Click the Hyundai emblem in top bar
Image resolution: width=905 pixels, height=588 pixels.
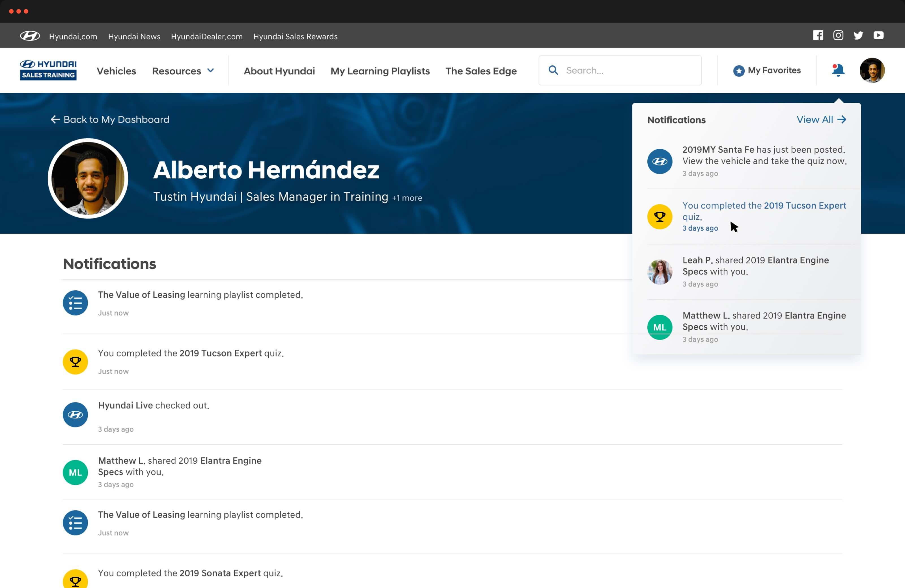pyautogui.click(x=30, y=36)
